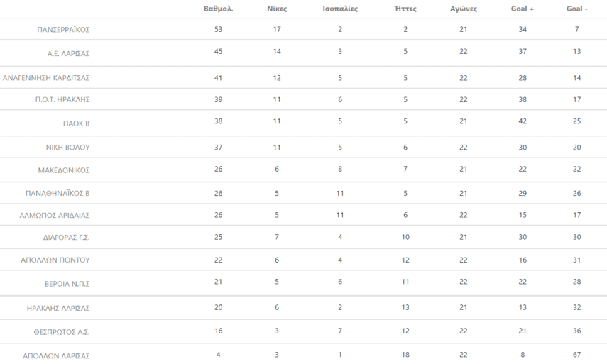Open the ΝΙΚΗ ΒΟΛΟΥ team entry
The height and width of the screenshot is (364, 607).
coord(67,147)
